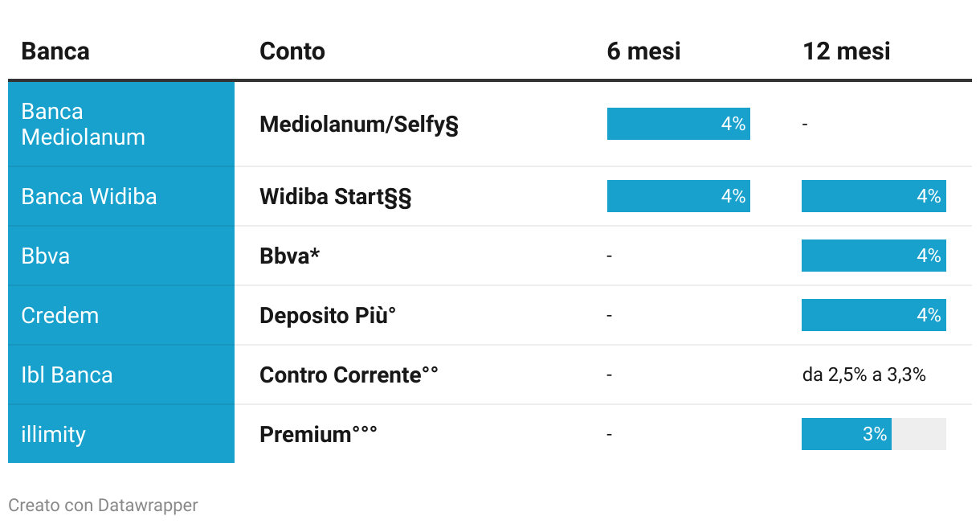980x524 pixels.
Task: Click the Banca column header
Action: pos(55,51)
